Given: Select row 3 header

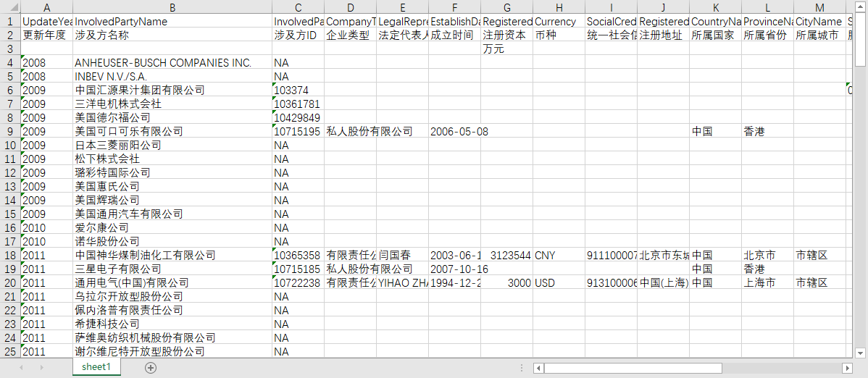Looking at the screenshot, I should pos(10,49).
